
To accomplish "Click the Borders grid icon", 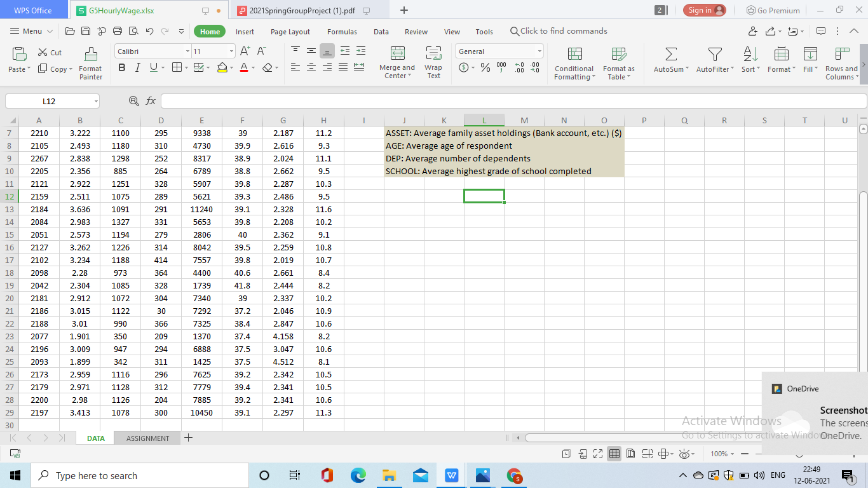I will [177, 67].
